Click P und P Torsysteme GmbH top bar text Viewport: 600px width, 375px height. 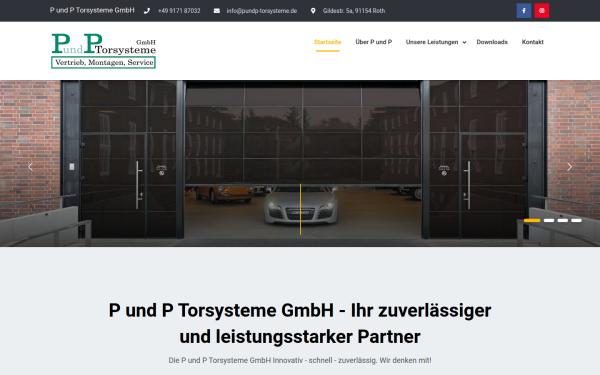(x=92, y=10)
